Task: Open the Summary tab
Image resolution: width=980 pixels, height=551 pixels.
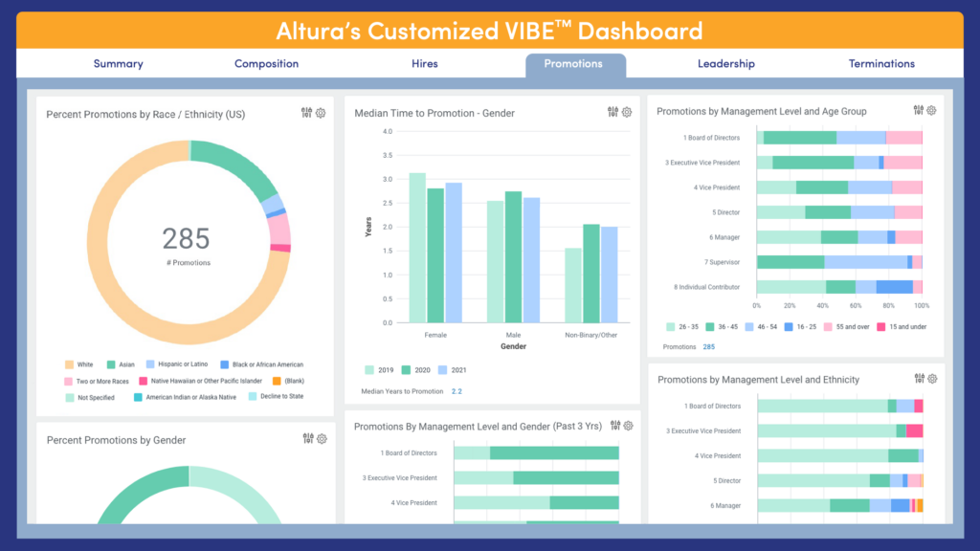Action: [x=118, y=63]
